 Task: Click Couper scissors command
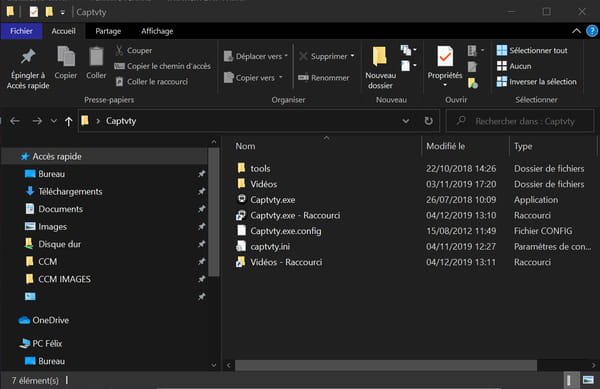pyautogui.click(x=134, y=50)
